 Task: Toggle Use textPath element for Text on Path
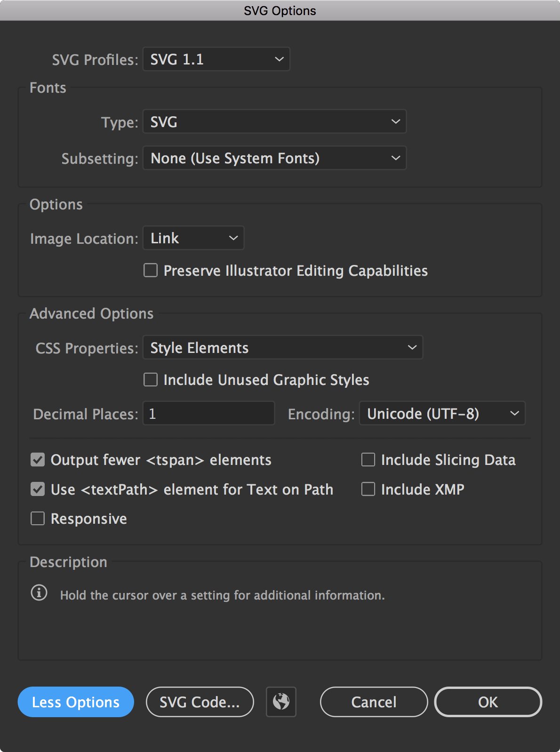coord(38,489)
